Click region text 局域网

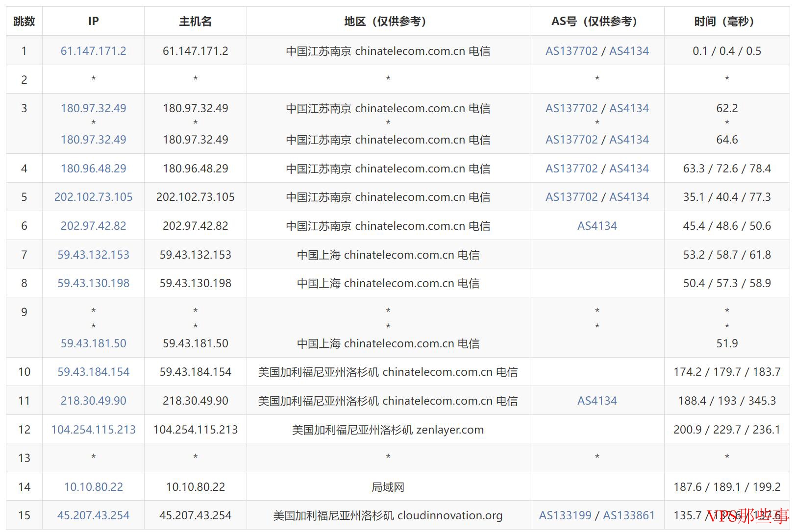(388, 487)
